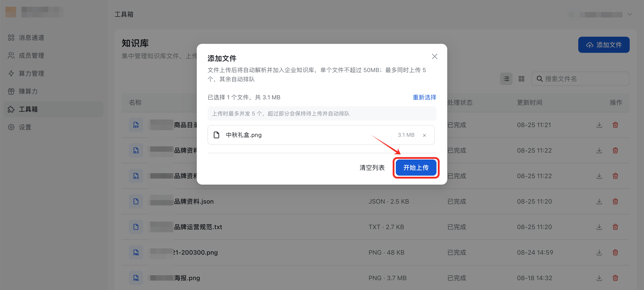Delete the 21-200300.png file

[615, 252]
